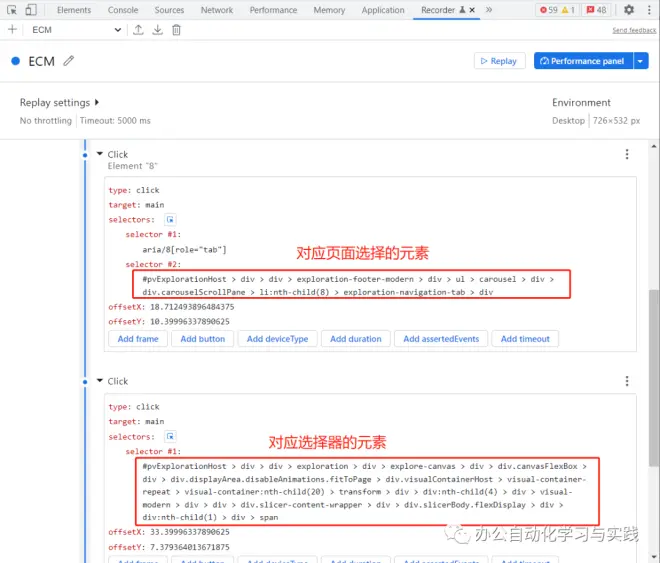Edit the ECM recording title pencil
The width and height of the screenshot is (660, 563).
(x=69, y=61)
